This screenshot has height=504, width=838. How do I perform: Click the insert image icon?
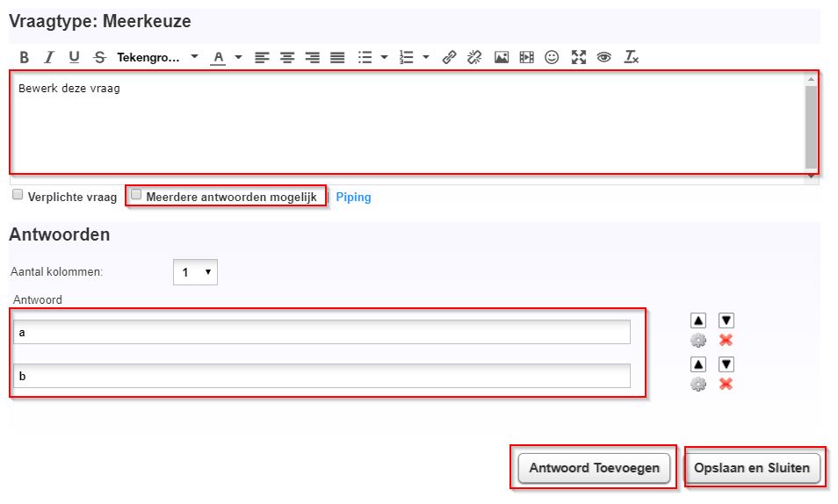[x=501, y=58]
